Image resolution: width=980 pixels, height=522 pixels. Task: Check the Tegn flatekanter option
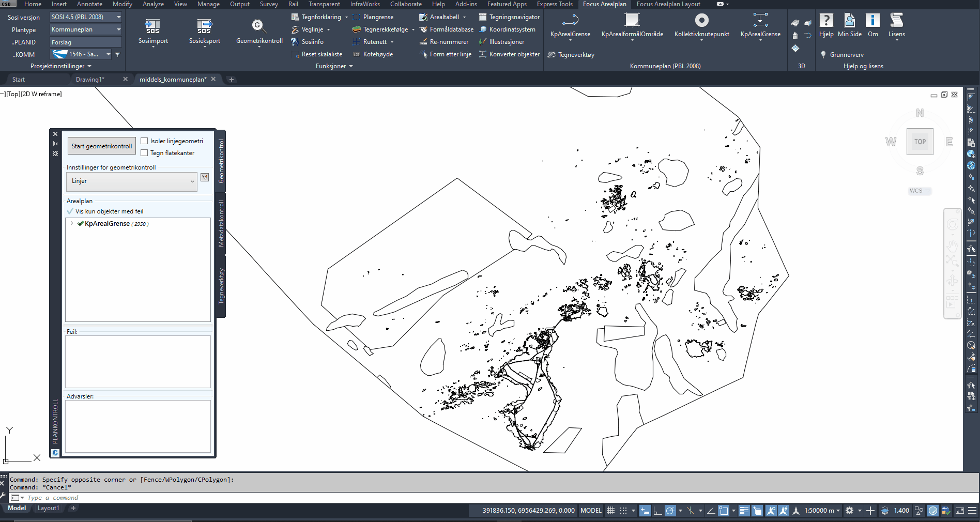pyautogui.click(x=145, y=153)
